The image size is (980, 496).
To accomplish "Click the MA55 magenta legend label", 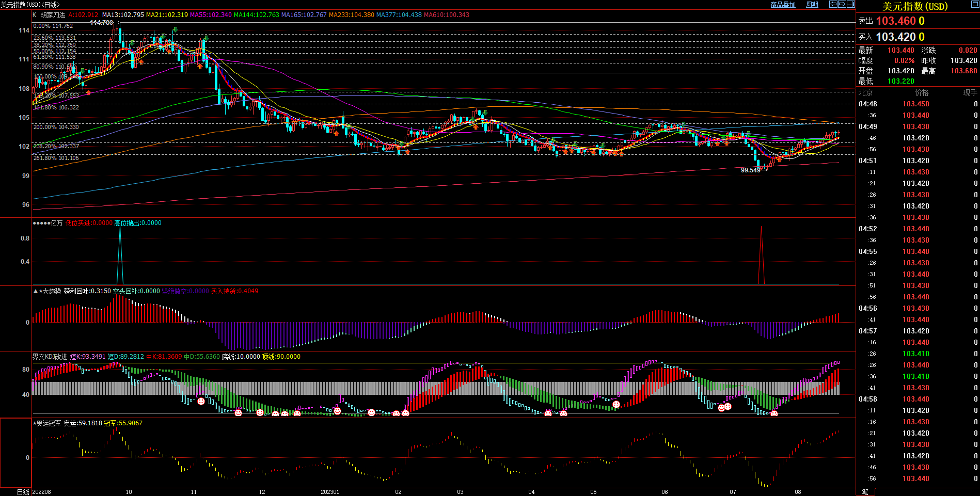I will tap(211, 15).
